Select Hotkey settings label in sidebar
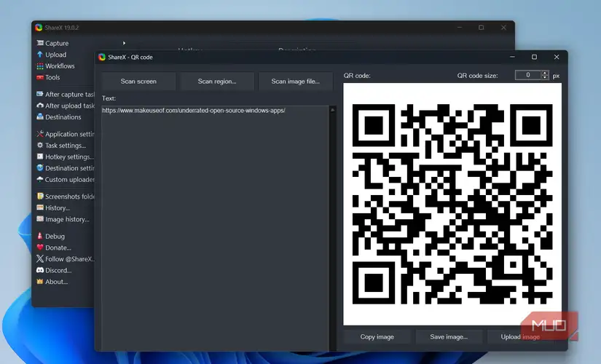 coord(69,157)
